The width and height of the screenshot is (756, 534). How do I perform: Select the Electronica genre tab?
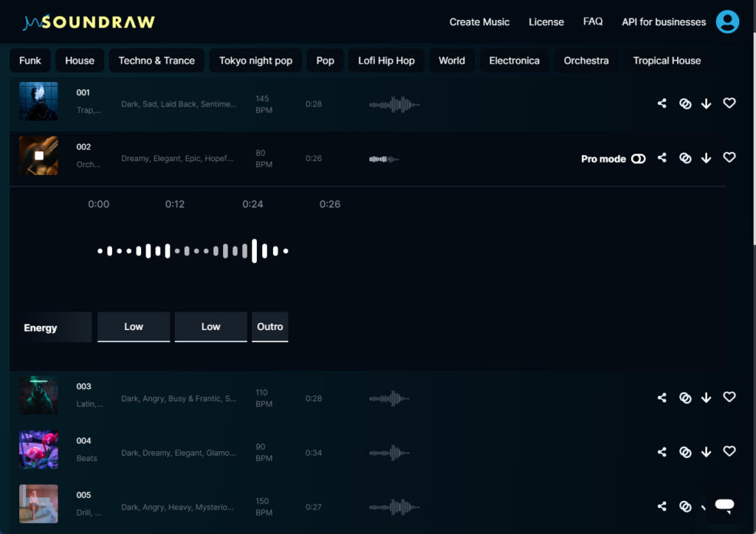point(515,61)
